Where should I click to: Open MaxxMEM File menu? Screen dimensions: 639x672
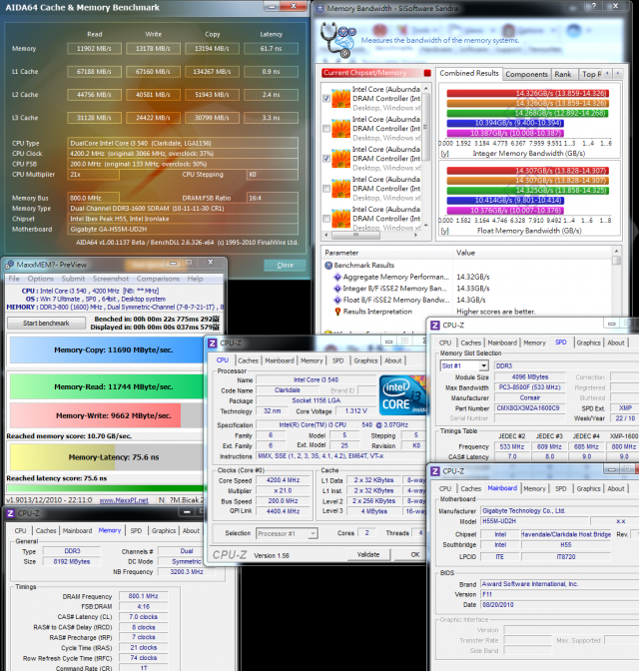(14, 279)
